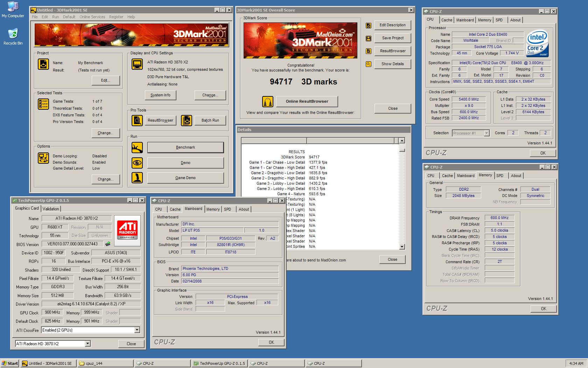Select Mainboard tab in top CPU-Z window
This screenshot has width=588, height=368.
coord(465,20)
